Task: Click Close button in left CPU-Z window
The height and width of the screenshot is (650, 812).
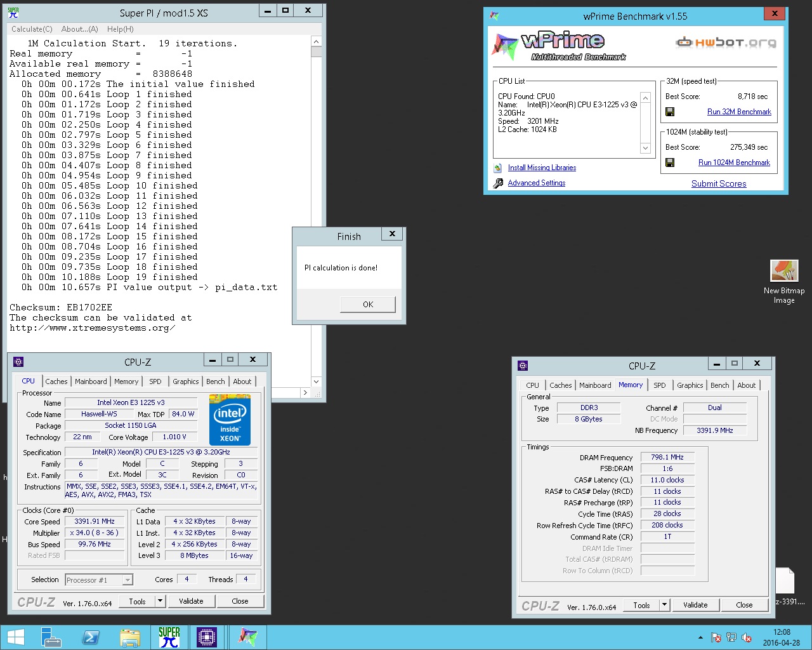Action: click(240, 601)
